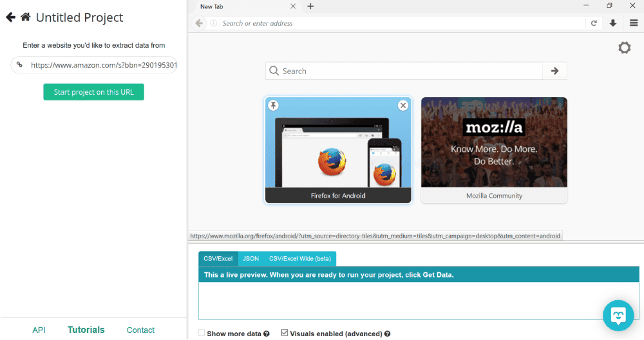
Task: Open the browser downloads arrow
Action: tap(613, 23)
